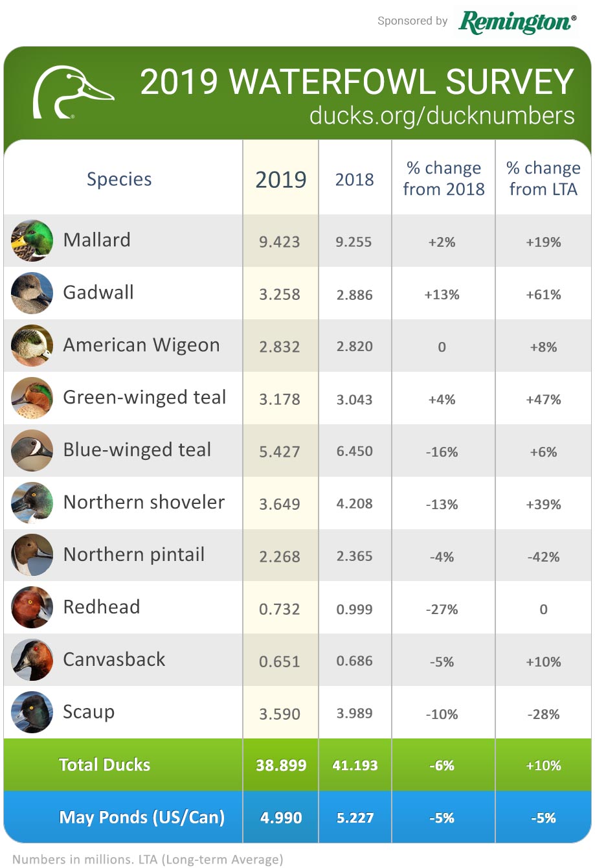Open the Remington sponsor logo
Viewport: 595px width, 868px height.
pyautogui.click(x=517, y=22)
